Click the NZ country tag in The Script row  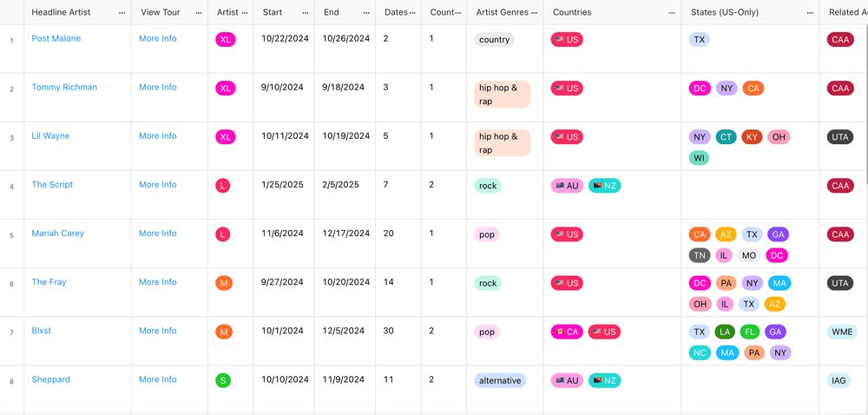[x=604, y=186]
